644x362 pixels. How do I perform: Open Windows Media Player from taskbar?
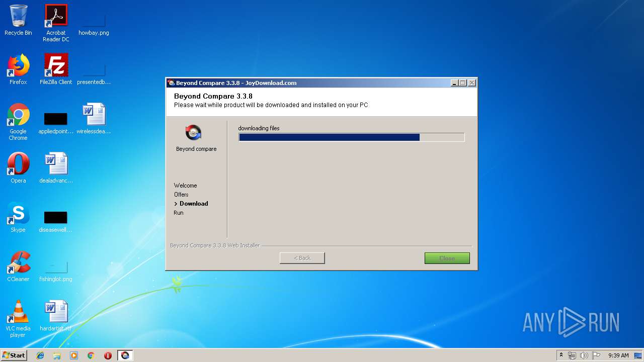coord(74,355)
